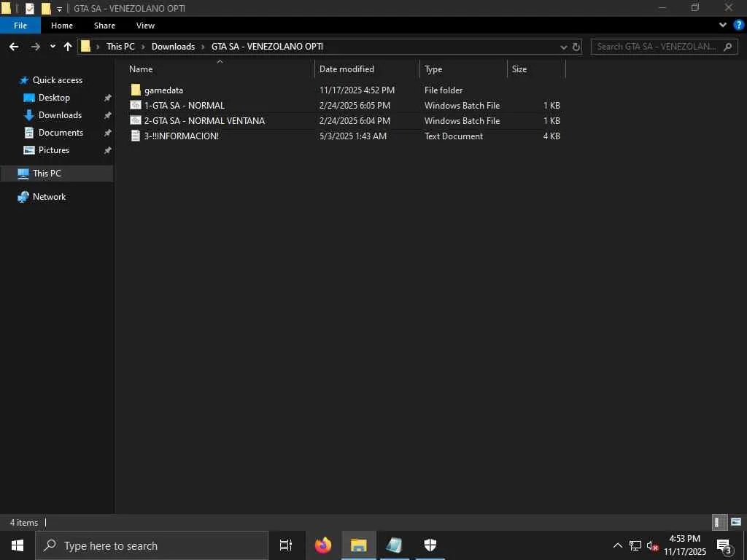Select Quick access in the navigation pane
Image resolution: width=747 pixels, height=560 pixels.
point(57,80)
